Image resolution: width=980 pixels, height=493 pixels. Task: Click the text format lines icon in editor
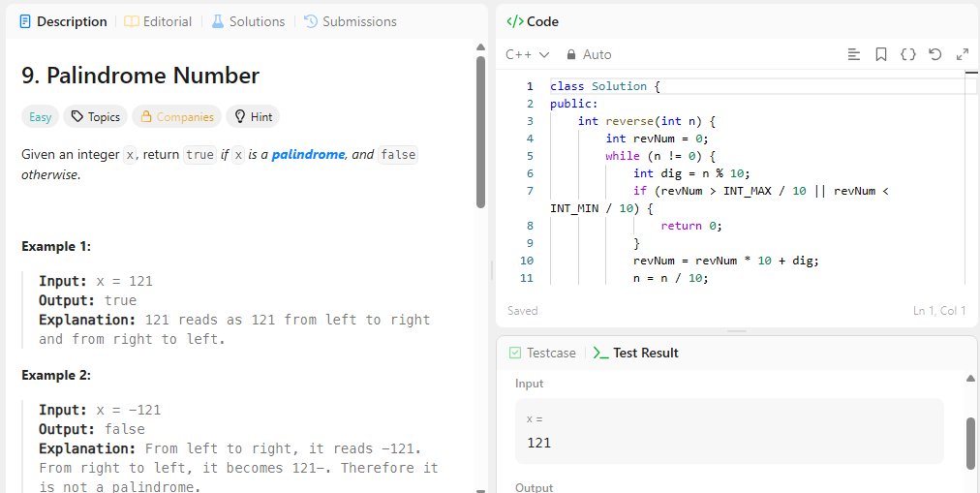coord(854,54)
